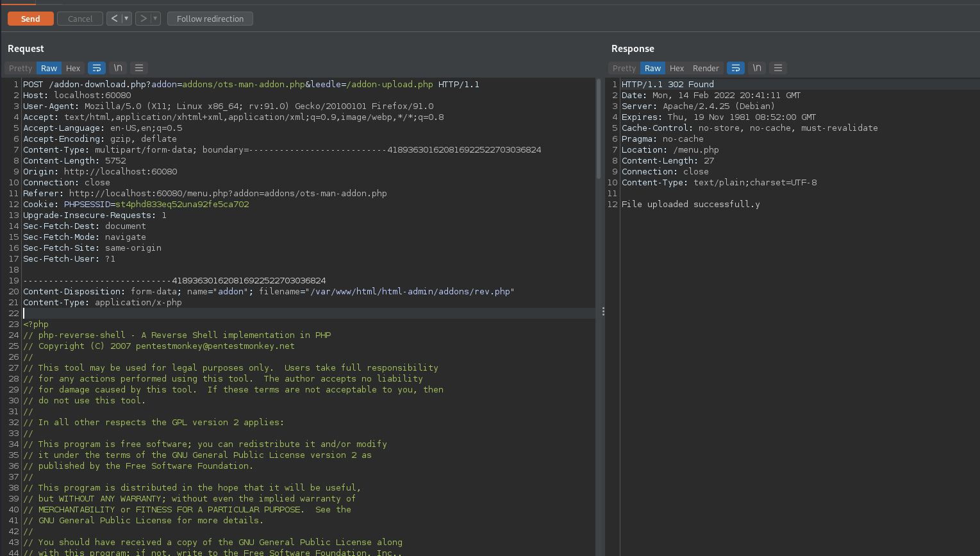This screenshot has width=980, height=556.
Task: Open the forward history dropdown arrow
Action: 155,19
